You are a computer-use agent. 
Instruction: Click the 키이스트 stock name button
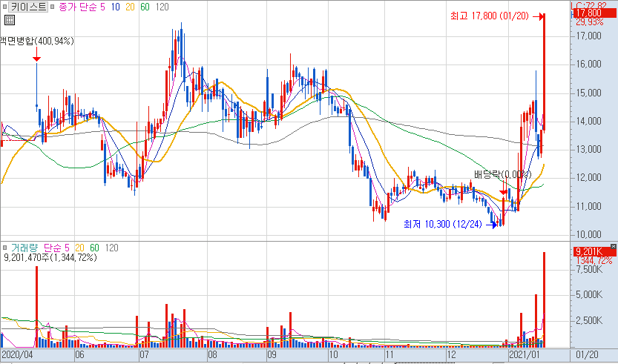coord(28,7)
